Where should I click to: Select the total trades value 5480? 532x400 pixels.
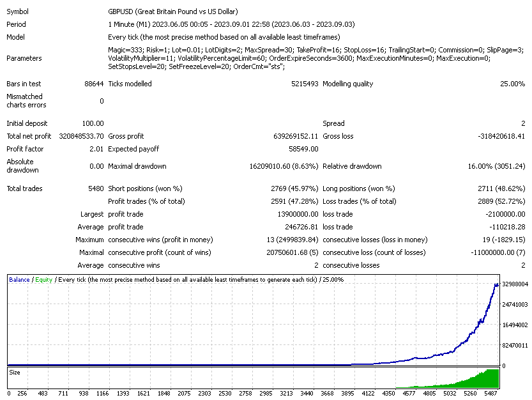click(96, 188)
